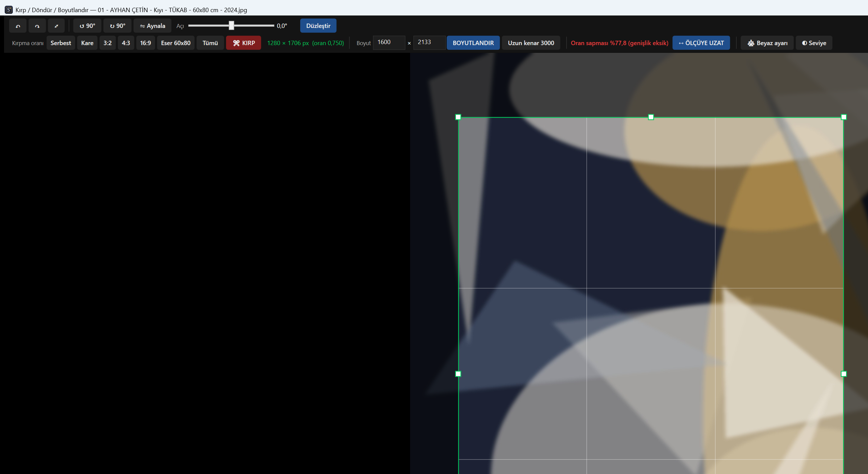The width and height of the screenshot is (868, 474).
Task: Set crop ratio to 4:3
Action: coord(126,43)
